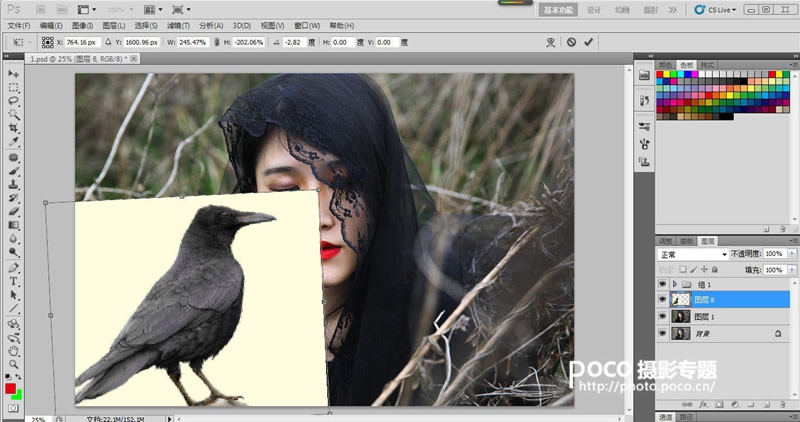Open the fill slider arrow
Image resolution: width=800 pixels, height=422 pixels.
click(x=792, y=269)
